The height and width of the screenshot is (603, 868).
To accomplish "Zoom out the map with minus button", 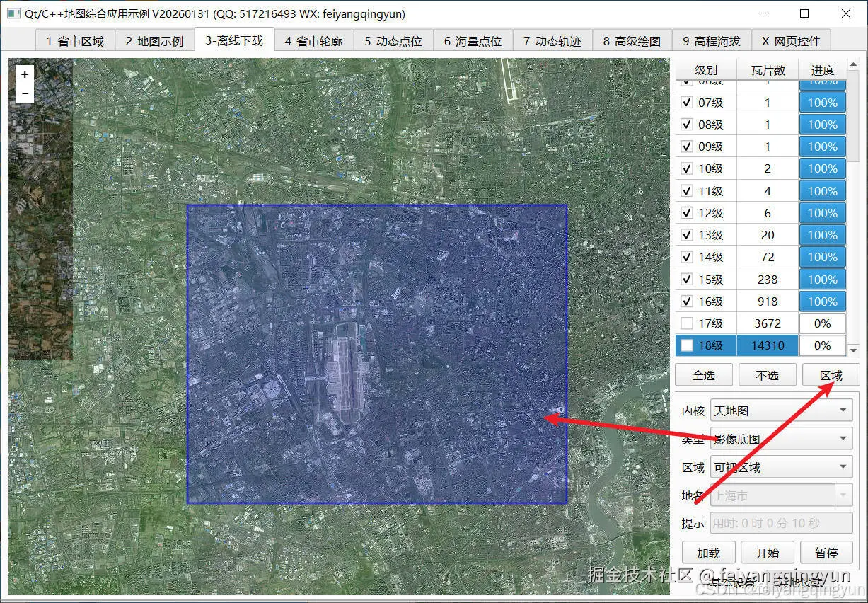I will tap(25, 93).
